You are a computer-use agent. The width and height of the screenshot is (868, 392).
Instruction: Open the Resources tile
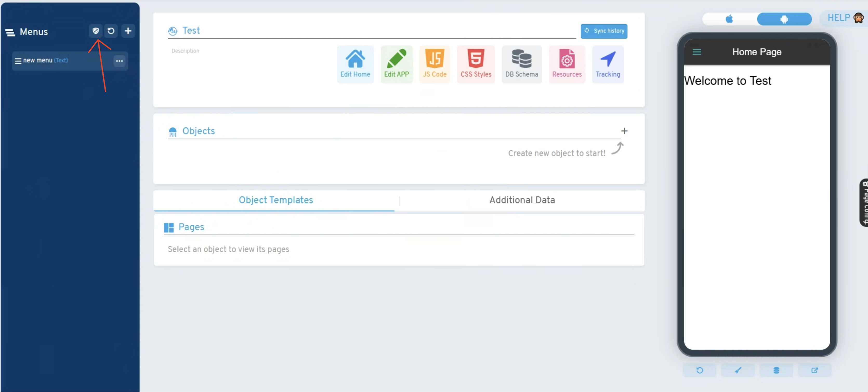click(x=567, y=64)
